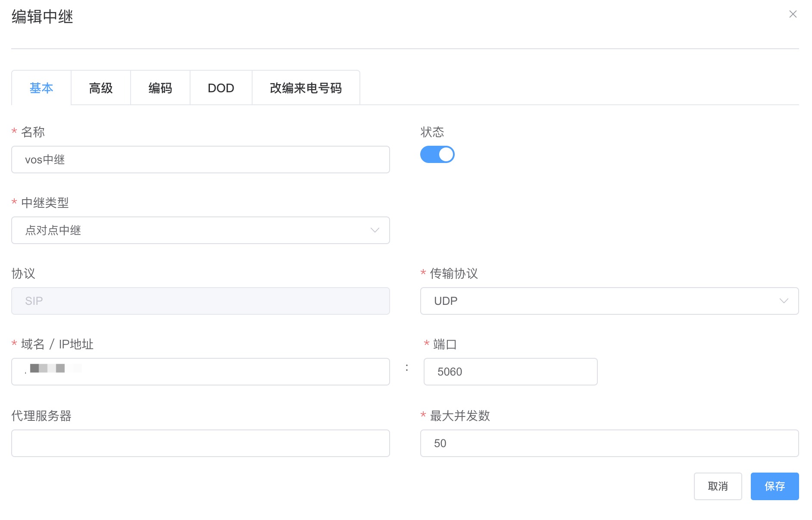
Task: Click the 传输协议 dropdown chevron arrow
Action: pos(784,301)
